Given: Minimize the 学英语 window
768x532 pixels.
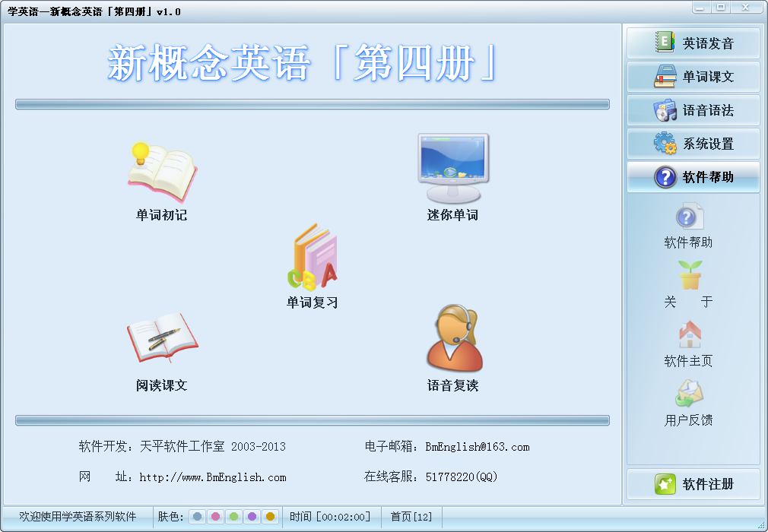Looking at the screenshot, I should (701, 8).
